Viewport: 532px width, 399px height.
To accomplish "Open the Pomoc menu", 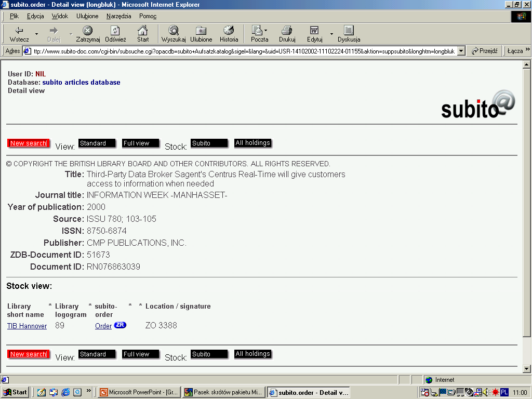I will [148, 16].
